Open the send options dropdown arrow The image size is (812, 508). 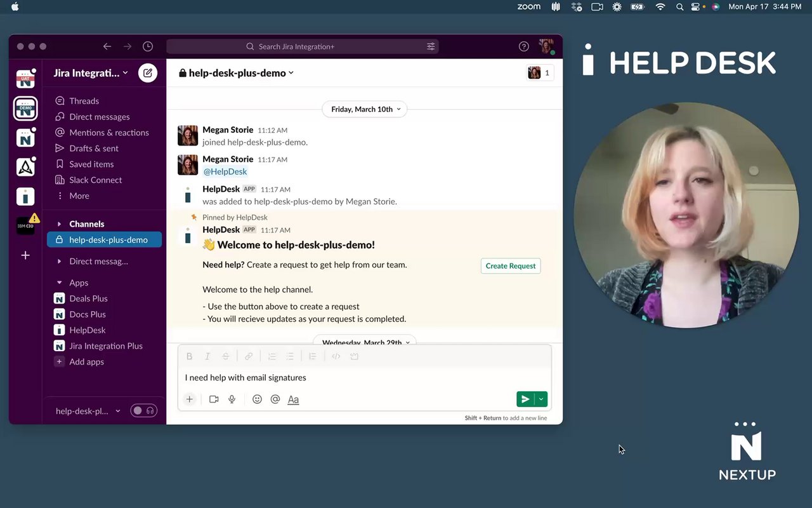(541, 399)
